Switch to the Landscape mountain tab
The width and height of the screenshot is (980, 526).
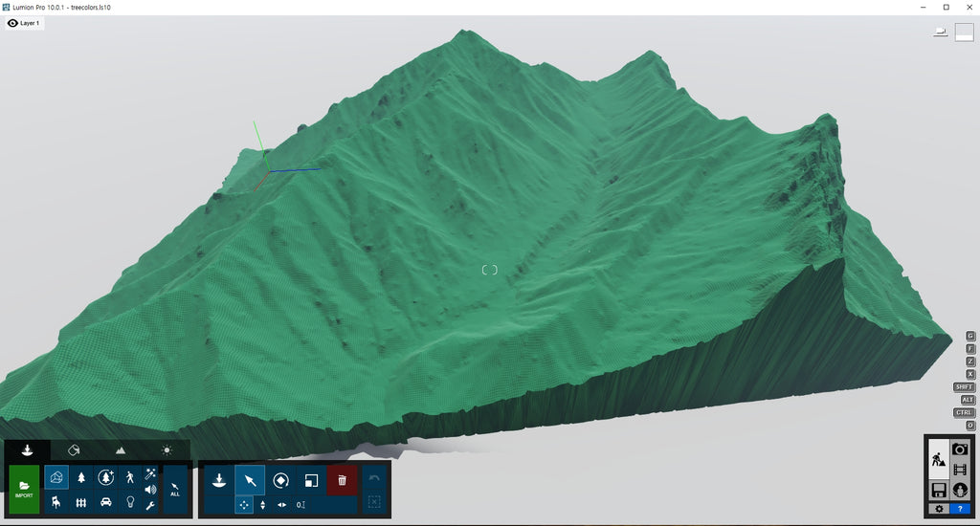[121, 449]
